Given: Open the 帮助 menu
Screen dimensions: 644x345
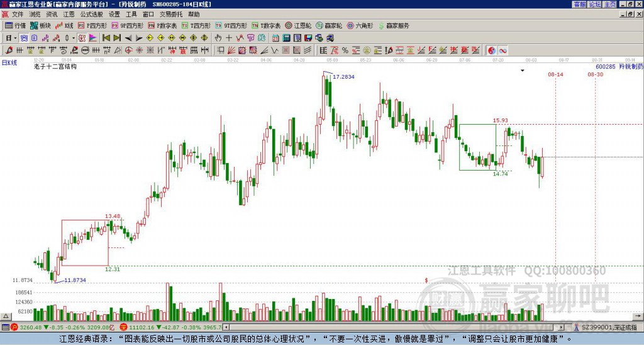Looking at the screenshot, I should [194, 14].
